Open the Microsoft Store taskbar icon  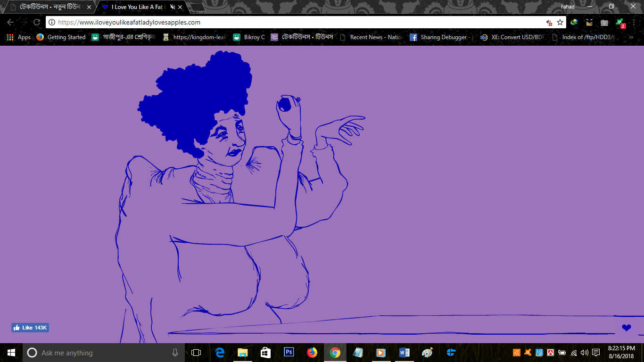pyautogui.click(x=266, y=353)
